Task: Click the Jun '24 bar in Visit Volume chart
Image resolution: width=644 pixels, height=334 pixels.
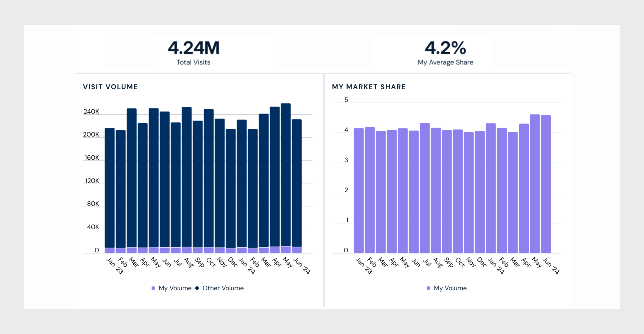Action: point(297,186)
